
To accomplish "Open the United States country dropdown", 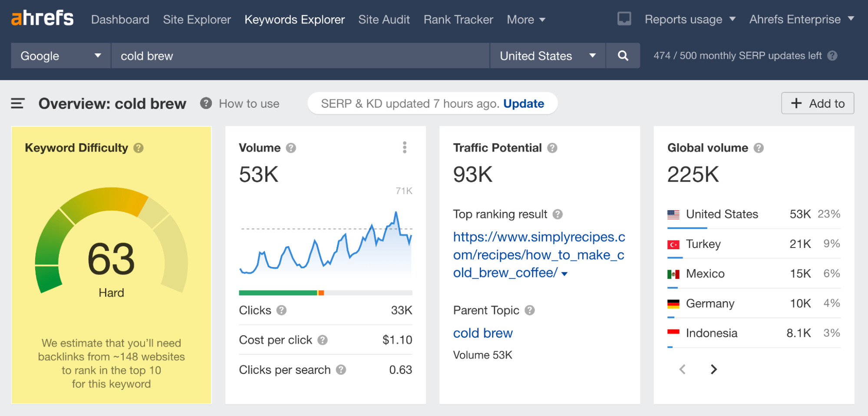I will click(548, 56).
